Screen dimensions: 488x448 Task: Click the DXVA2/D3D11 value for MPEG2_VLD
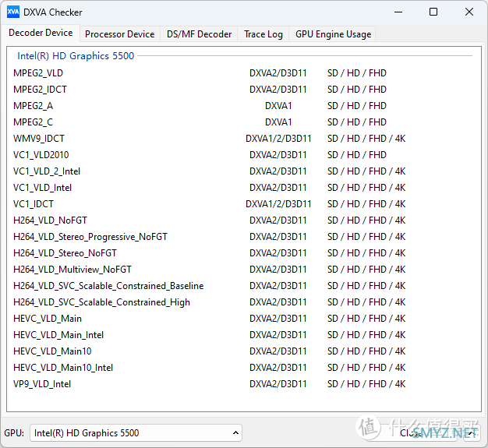[278, 73]
